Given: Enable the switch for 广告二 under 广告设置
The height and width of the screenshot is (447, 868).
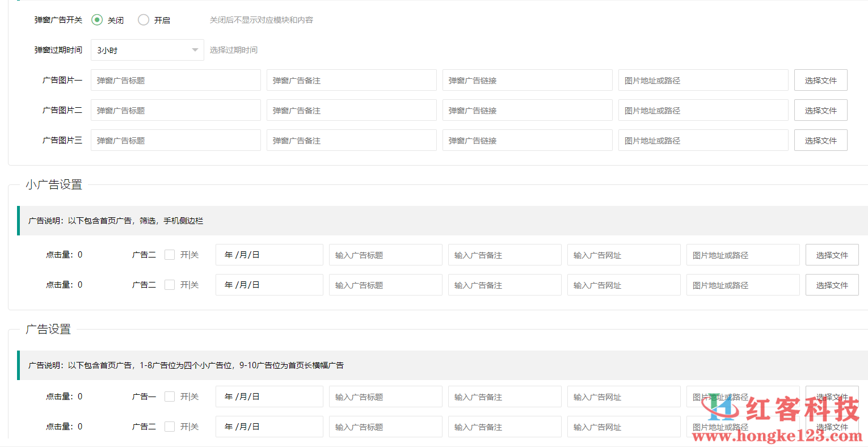Looking at the screenshot, I should 170,427.
